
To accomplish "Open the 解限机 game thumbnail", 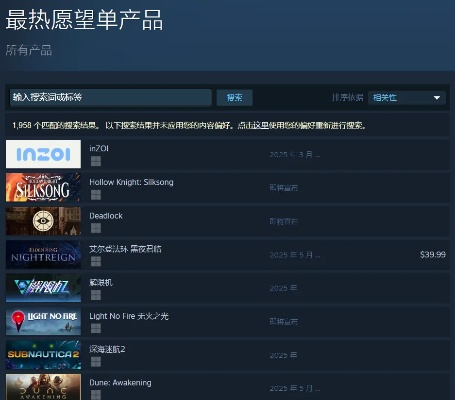I will (x=43, y=288).
